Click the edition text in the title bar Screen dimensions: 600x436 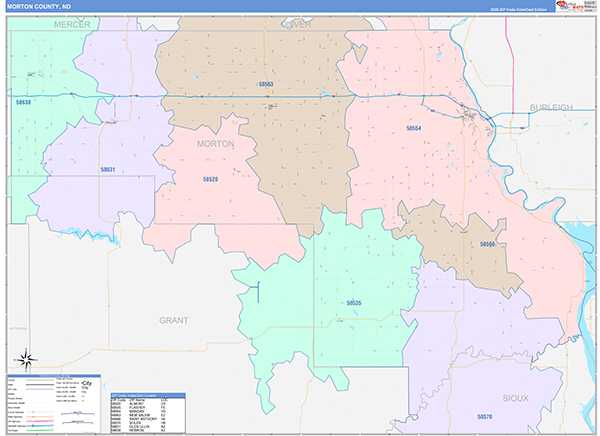coord(518,10)
